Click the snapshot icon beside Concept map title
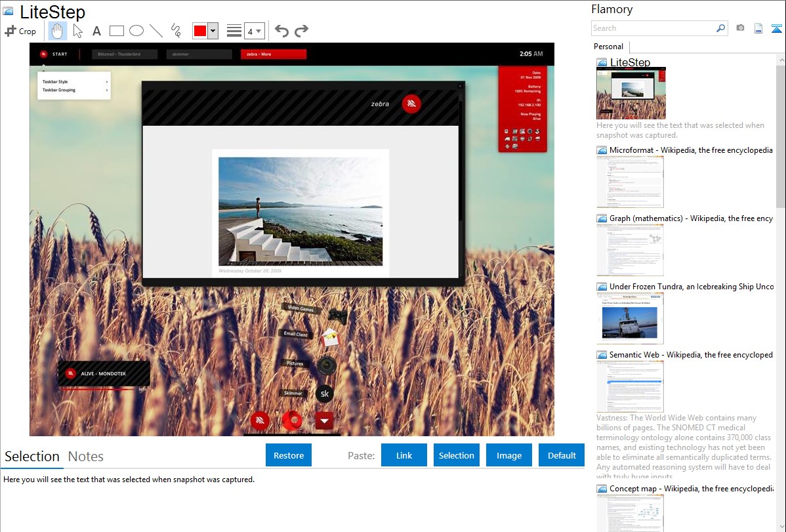786x532 pixels. pyautogui.click(x=602, y=488)
